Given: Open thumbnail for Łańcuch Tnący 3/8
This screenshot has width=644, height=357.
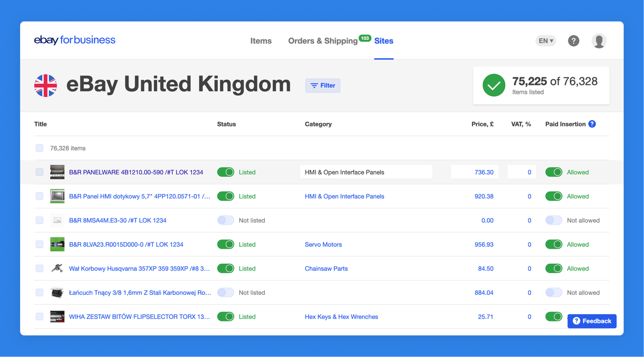Looking at the screenshot, I should [57, 293].
